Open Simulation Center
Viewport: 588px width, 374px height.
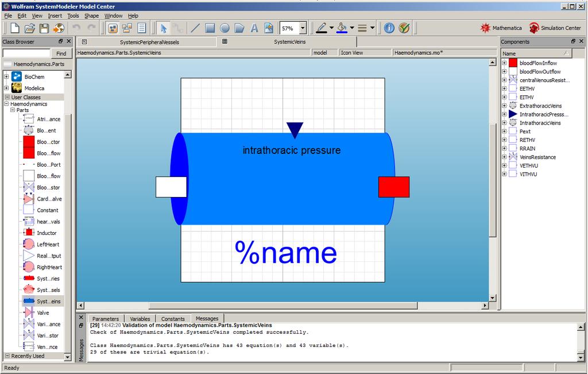coord(555,28)
